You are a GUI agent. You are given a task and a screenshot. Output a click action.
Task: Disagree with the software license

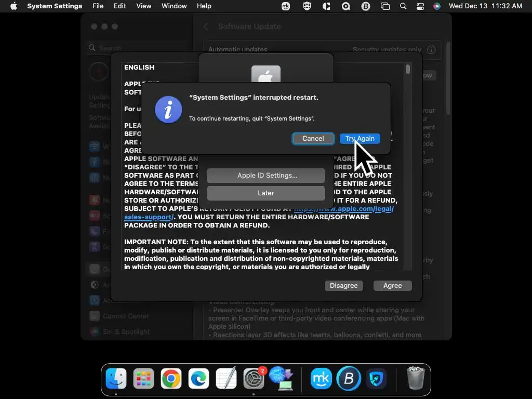point(344,285)
